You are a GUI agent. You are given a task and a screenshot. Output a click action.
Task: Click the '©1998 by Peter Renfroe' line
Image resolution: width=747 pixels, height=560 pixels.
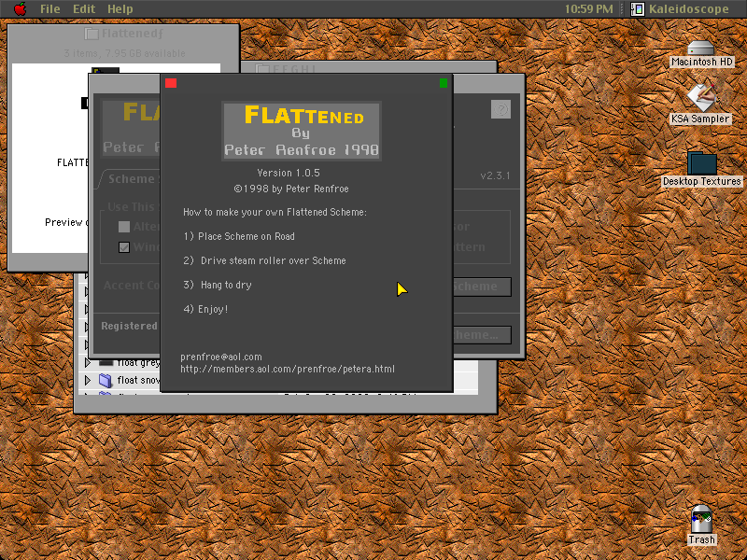(x=291, y=189)
